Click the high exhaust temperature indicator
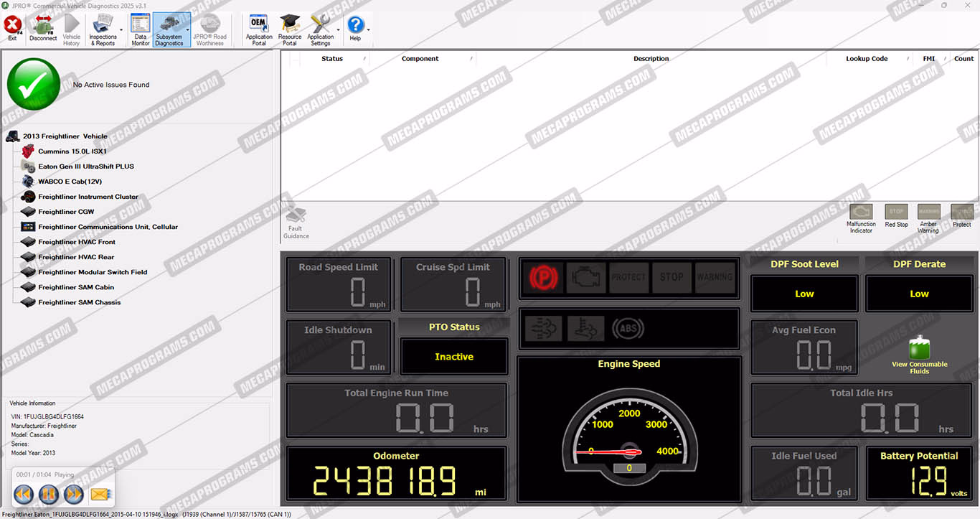The image size is (980, 519). 585,329
